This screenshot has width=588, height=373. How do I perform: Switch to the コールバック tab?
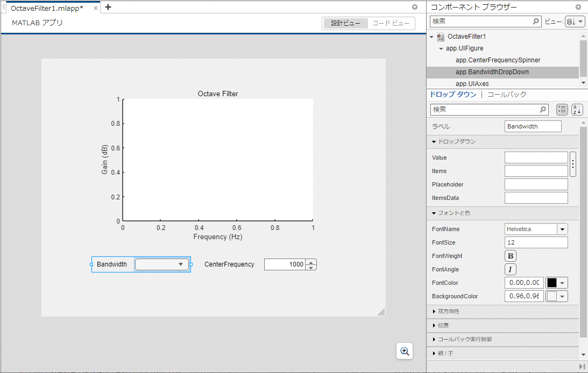507,95
